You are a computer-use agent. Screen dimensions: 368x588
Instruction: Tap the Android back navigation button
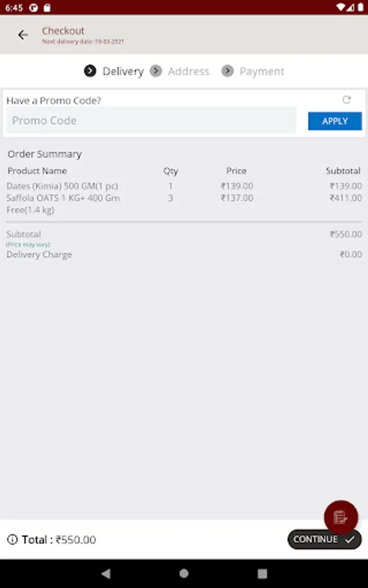(106, 574)
